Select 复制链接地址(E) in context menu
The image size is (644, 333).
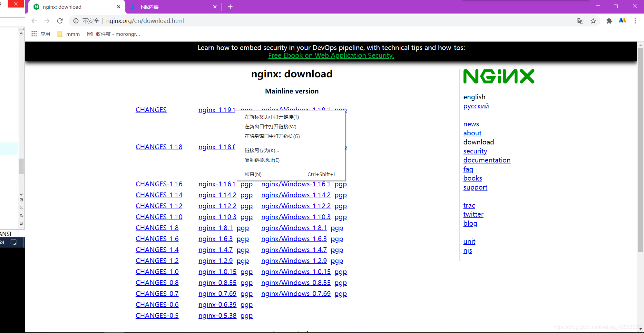(290, 160)
